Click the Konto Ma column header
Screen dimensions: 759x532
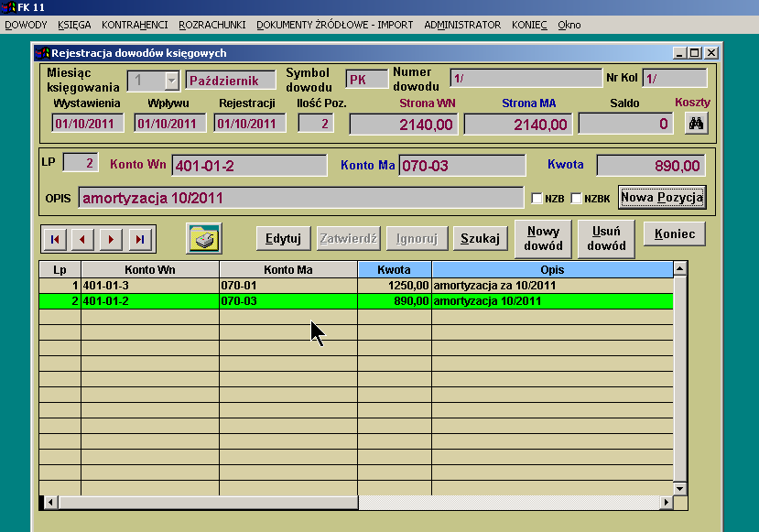pos(288,269)
